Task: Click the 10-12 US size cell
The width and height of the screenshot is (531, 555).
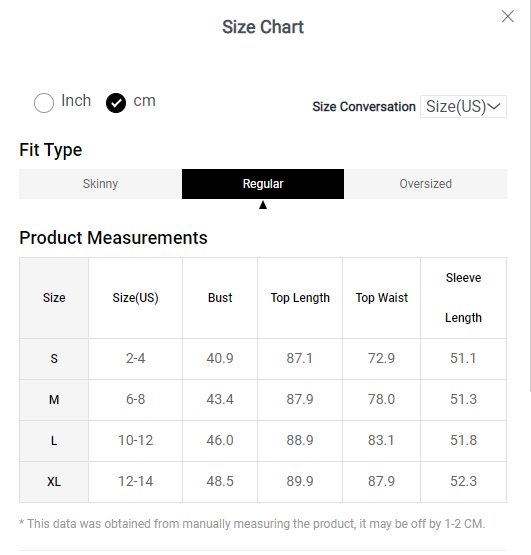Action: point(135,441)
